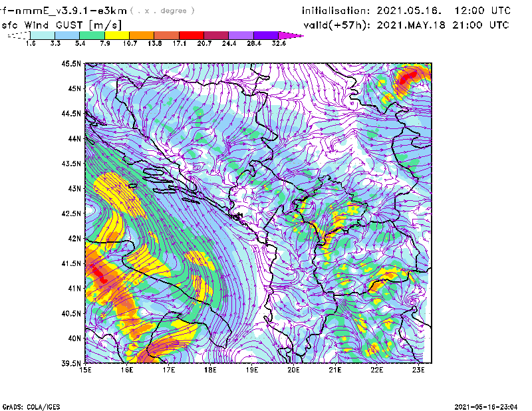Click the 44.5N latitude label
The height and width of the screenshot is (411, 532).
pos(71,113)
